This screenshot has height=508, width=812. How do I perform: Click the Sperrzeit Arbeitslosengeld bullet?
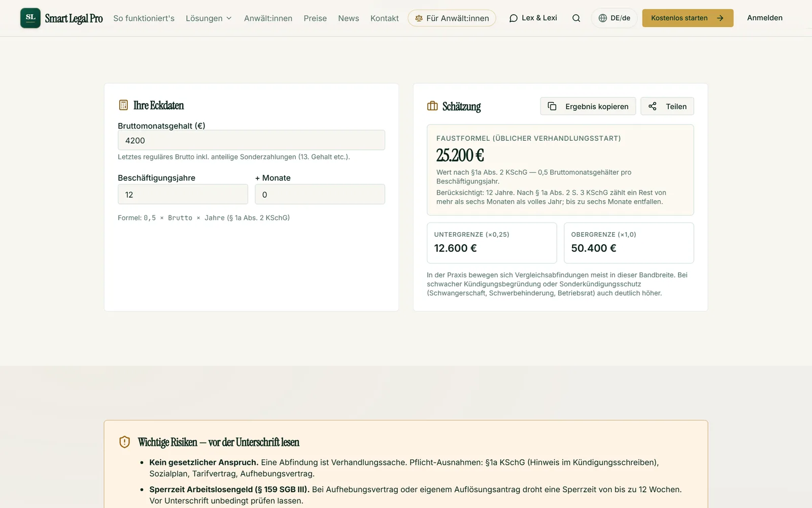(415, 495)
